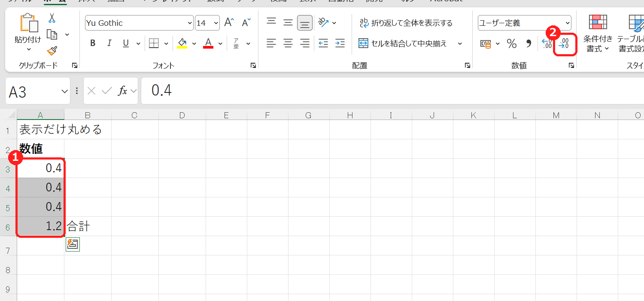The image size is (644, 301).
Task: Select column A header
Action: click(40, 115)
